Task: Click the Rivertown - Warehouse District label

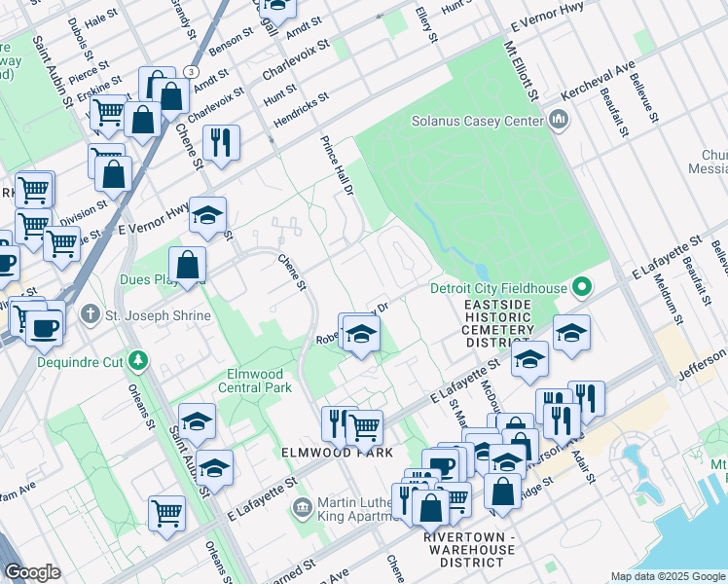Action: pos(471,550)
